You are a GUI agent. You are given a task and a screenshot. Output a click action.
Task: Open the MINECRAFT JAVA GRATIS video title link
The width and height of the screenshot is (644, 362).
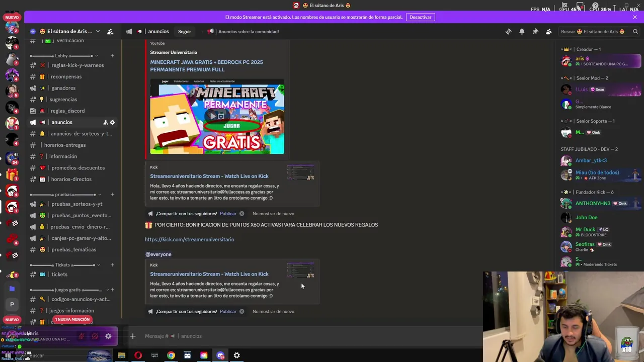tap(206, 66)
